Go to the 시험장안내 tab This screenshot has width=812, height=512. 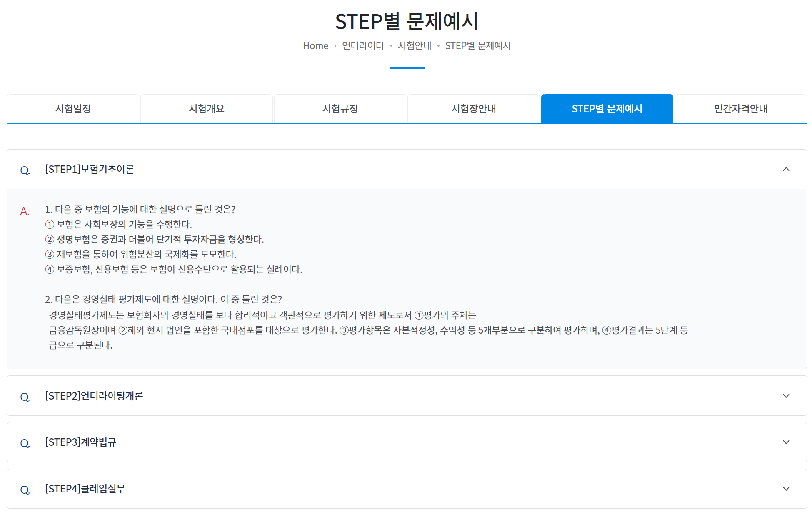[x=474, y=109]
